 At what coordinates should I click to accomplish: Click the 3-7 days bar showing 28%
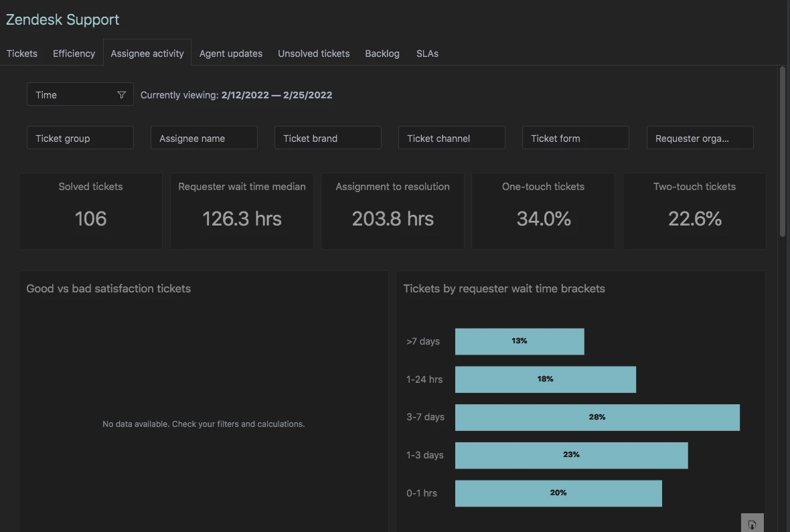tap(598, 418)
